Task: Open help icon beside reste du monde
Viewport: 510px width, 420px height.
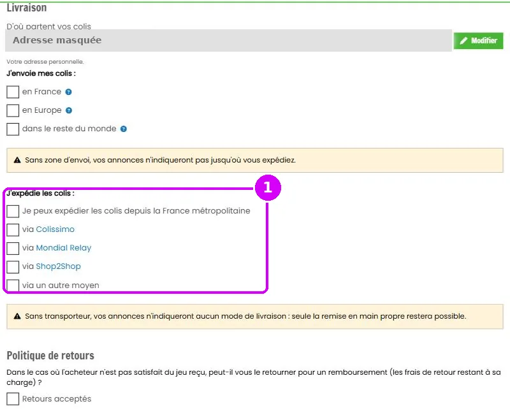Action: [x=124, y=129]
